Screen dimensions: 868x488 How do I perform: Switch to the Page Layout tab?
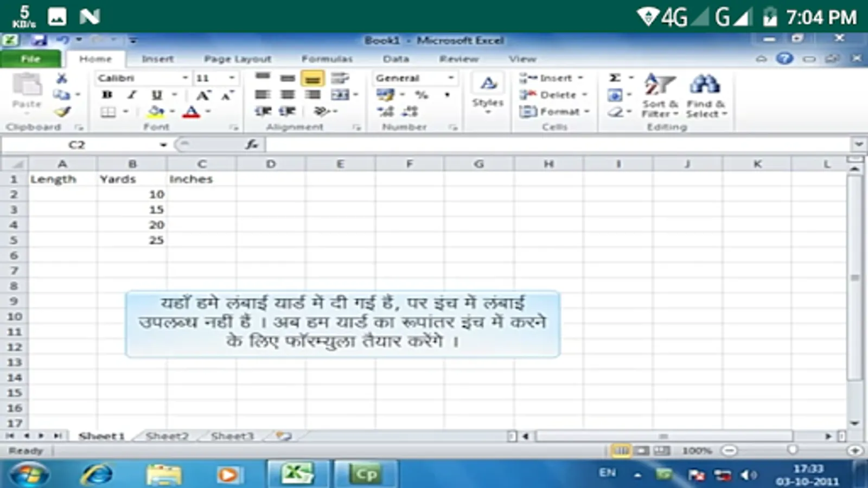pyautogui.click(x=238, y=59)
